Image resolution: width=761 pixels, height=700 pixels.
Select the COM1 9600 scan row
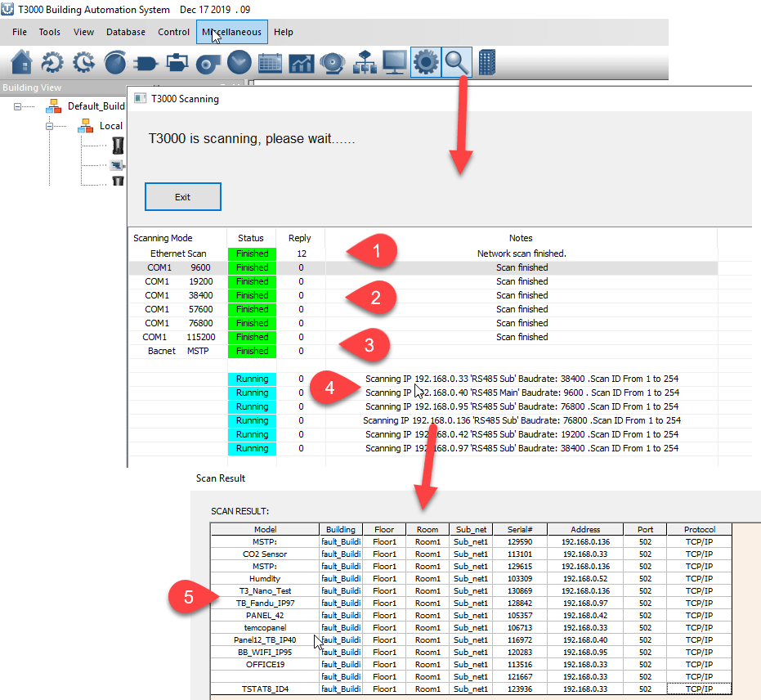click(423, 267)
